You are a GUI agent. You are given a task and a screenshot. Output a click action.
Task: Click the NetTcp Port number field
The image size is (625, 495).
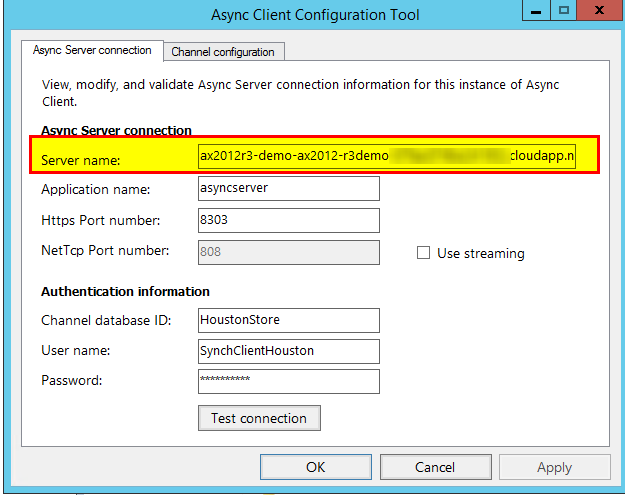pos(289,253)
